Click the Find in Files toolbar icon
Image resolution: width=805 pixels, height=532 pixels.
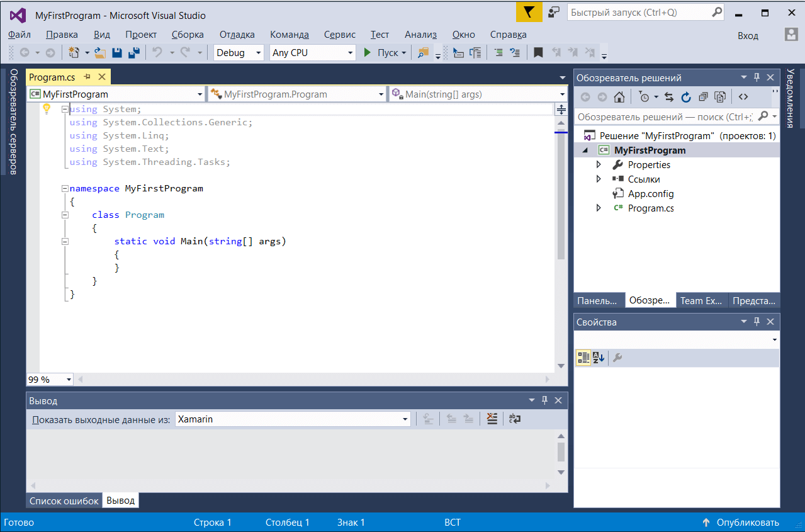[423, 53]
